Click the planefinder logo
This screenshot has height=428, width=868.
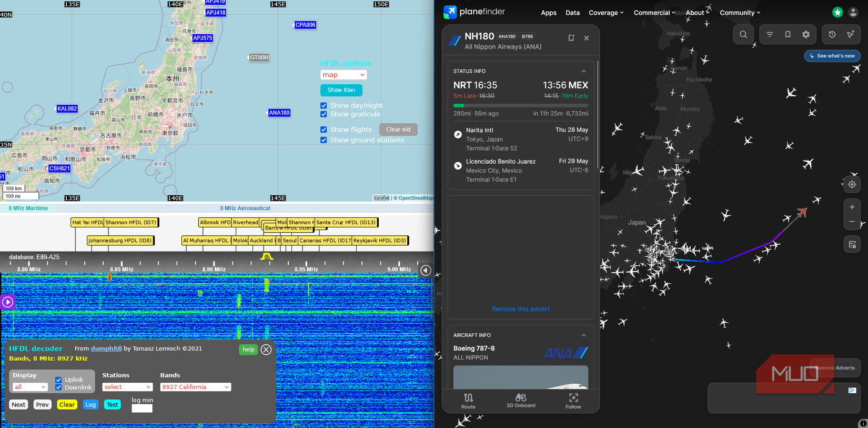point(474,12)
